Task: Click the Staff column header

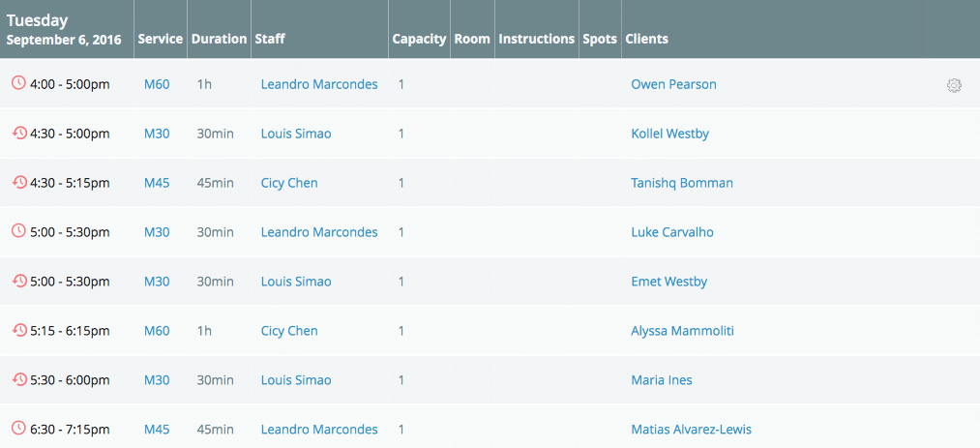Action: click(x=270, y=39)
